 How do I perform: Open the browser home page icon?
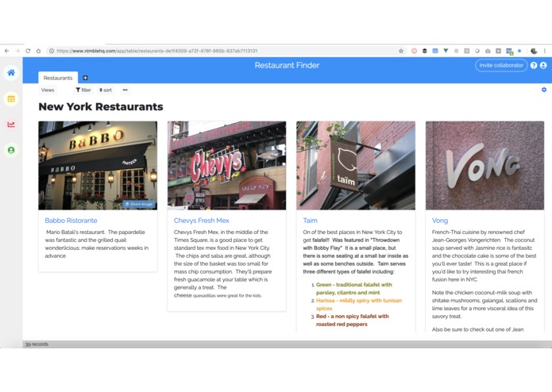[x=38, y=51]
